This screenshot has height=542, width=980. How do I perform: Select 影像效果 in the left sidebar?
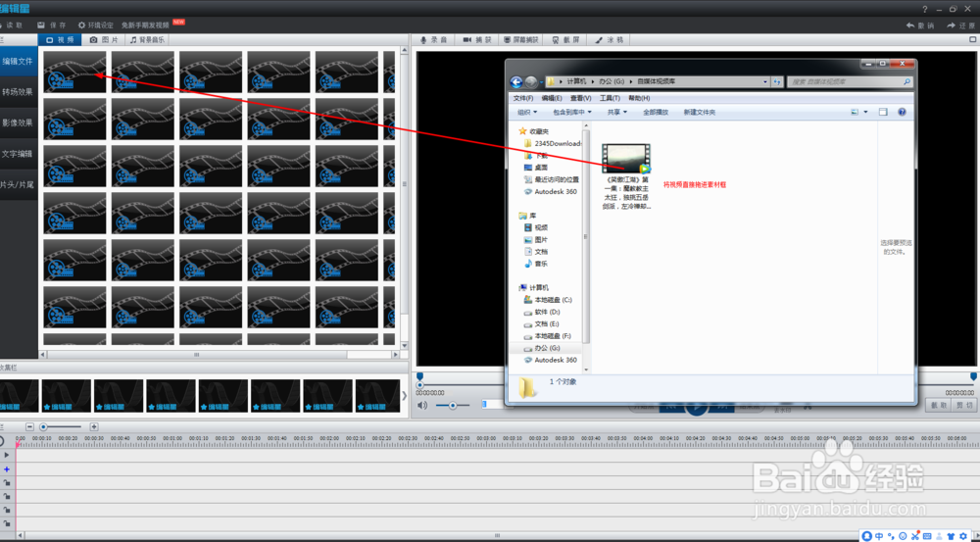coord(18,123)
